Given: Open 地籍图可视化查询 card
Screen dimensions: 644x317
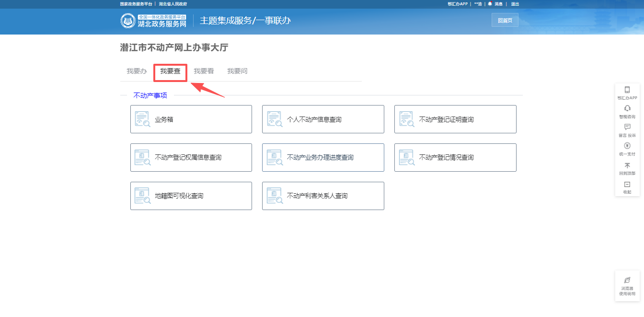Looking at the screenshot, I should 191,196.
